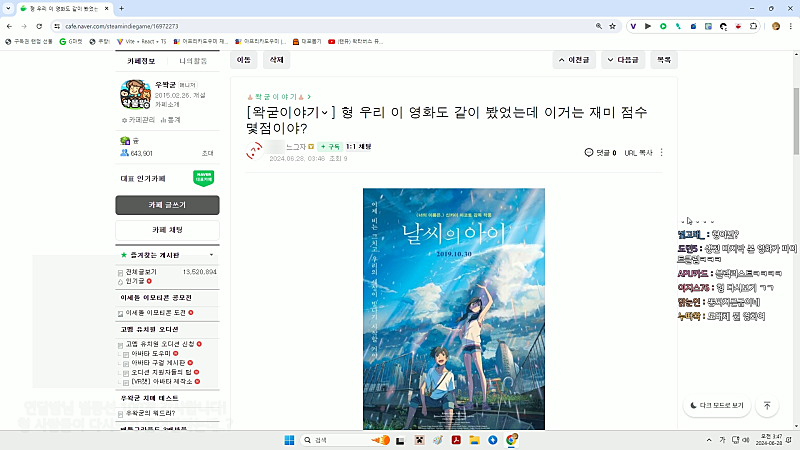Screen dimensions: 800x450
Task: Open the Windows Start menu
Action: (289, 440)
